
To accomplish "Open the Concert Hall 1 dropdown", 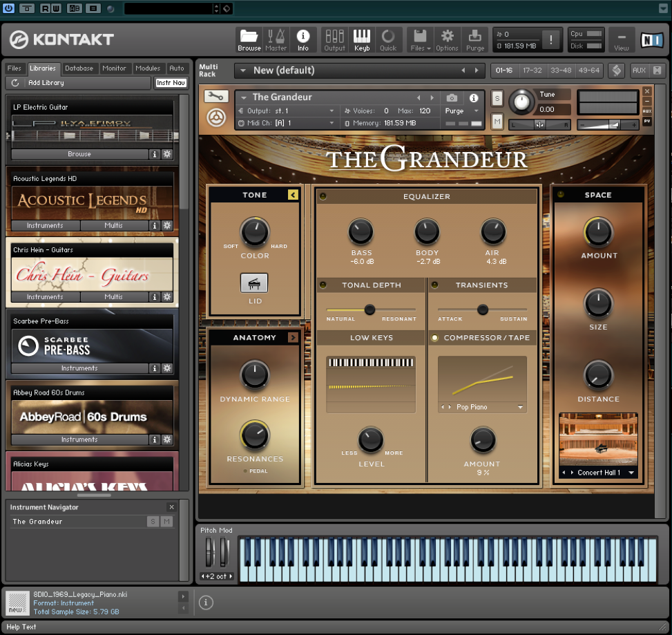I will point(631,473).
